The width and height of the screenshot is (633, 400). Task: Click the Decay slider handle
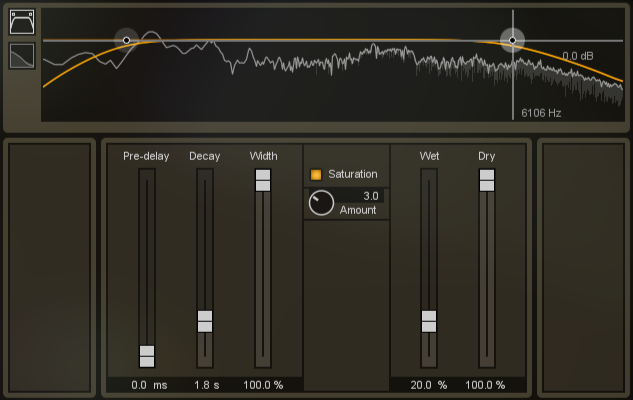coord(205,321)
